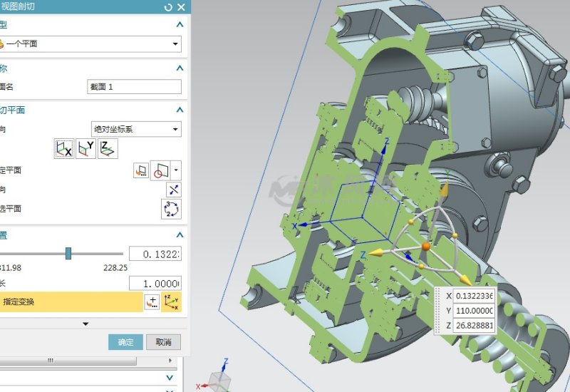
Task: Open the 绝对坐标系 orientation dropdown
Action: tap(176, 129)
